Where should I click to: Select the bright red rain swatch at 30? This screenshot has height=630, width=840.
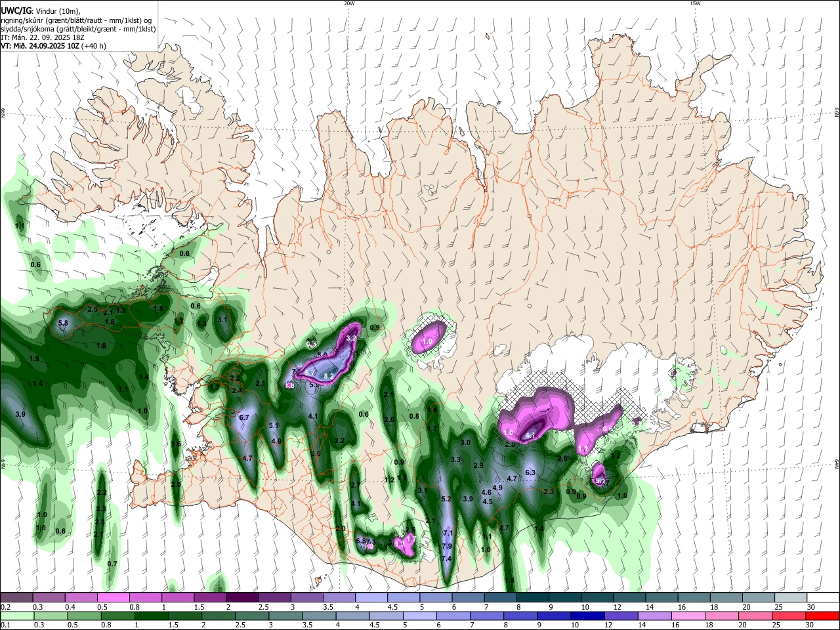(x=822, y=616)
